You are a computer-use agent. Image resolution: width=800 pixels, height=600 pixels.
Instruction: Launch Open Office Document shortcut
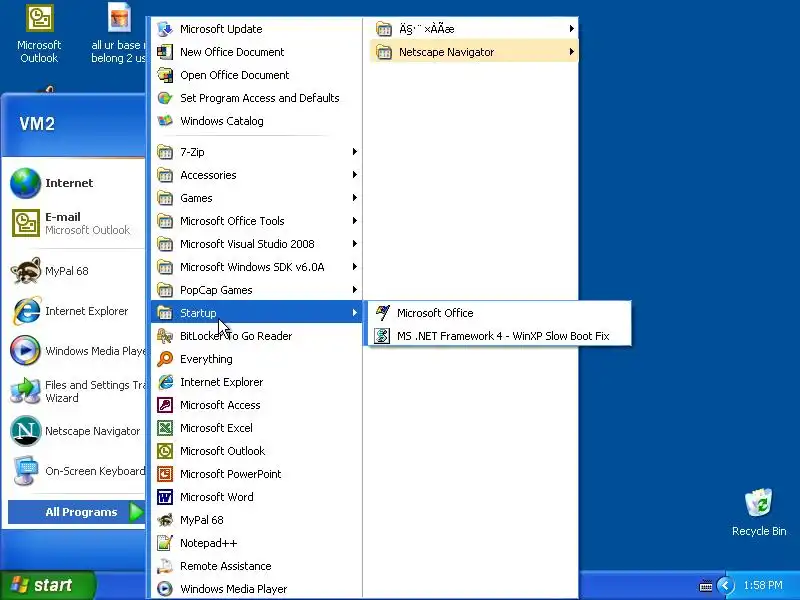click(x=257, y=75)
